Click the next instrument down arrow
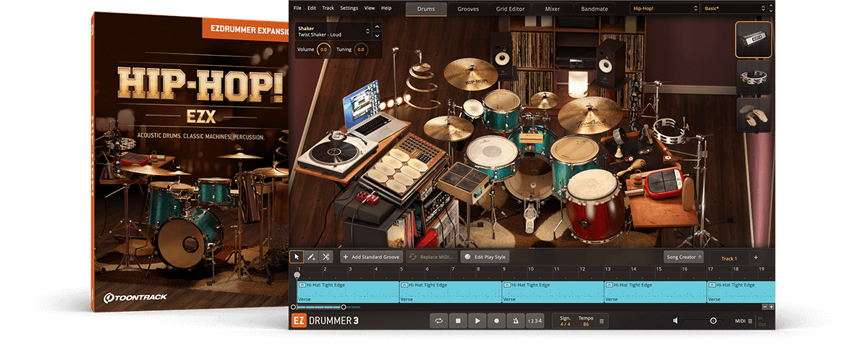The height and width of the screenshot is (353, 868). 376,35
